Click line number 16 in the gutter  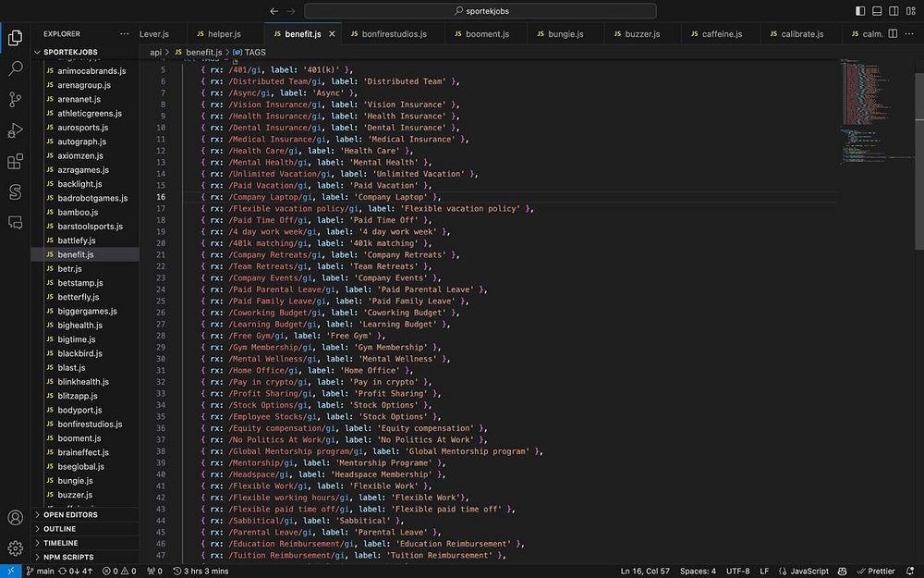tap(161, 197)
